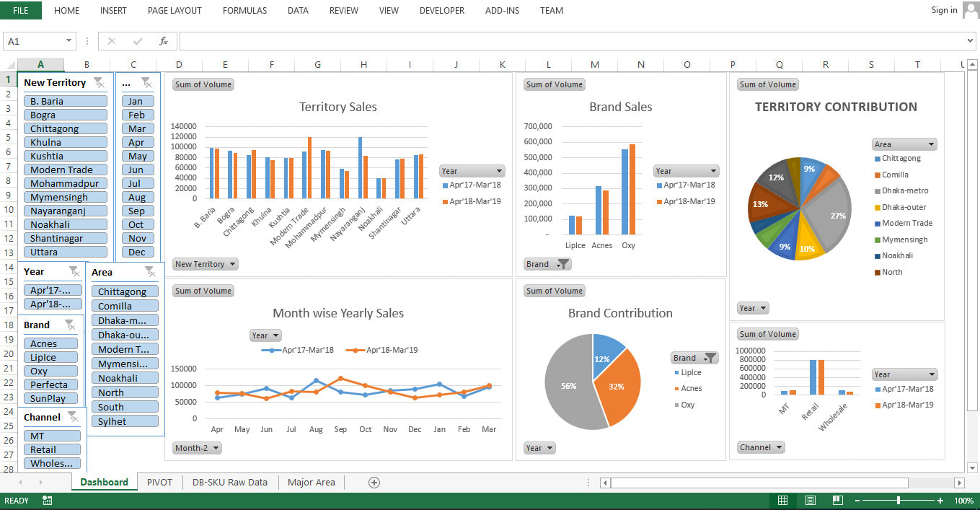This screenshot has width=980, height=510.
Task: Click the Insert Function fx icon
Action: click(164, 41)
